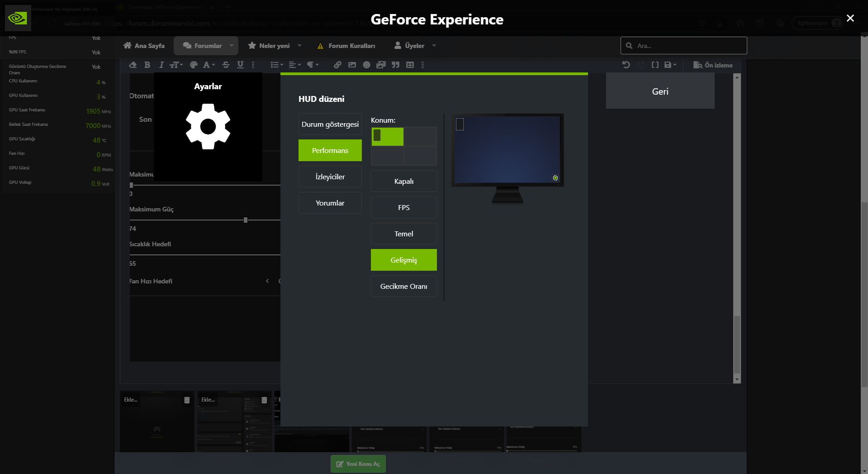868x474 pixels.
Task: Open Durum göstergesi HUD section
Action: [x=330, y=124]
